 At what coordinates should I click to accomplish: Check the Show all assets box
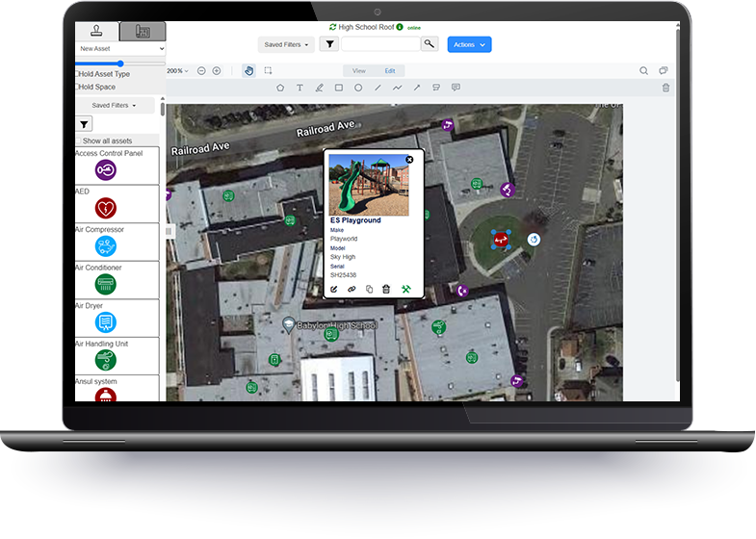78,141
